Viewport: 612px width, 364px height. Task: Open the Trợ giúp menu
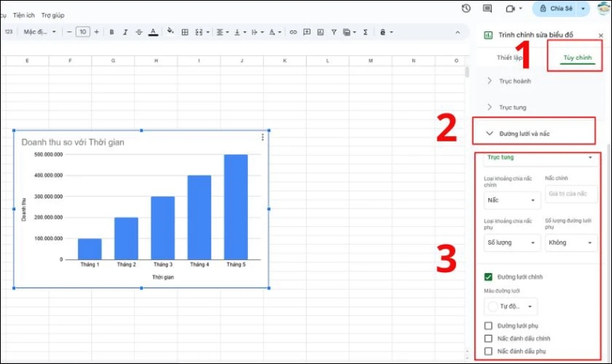[x=53, y=15]
